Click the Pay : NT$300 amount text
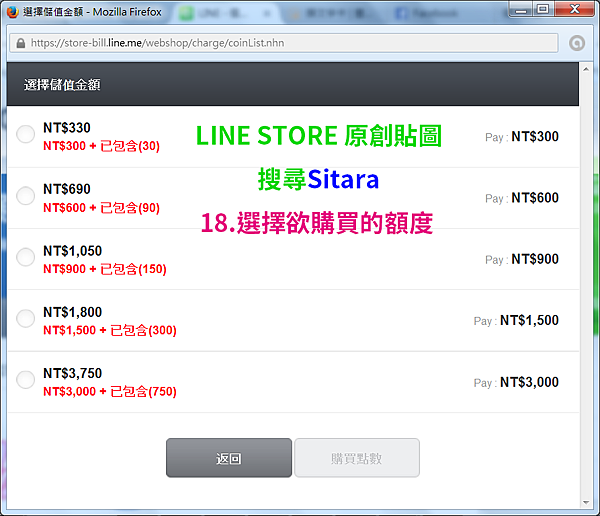 coord(522,137)
